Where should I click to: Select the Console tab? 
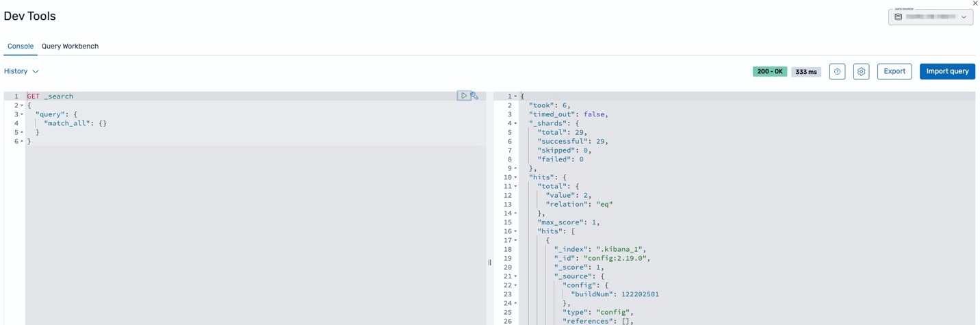click(21, 47)
